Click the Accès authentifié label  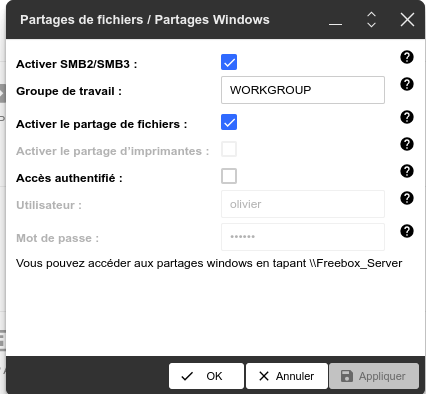(69, 178)
